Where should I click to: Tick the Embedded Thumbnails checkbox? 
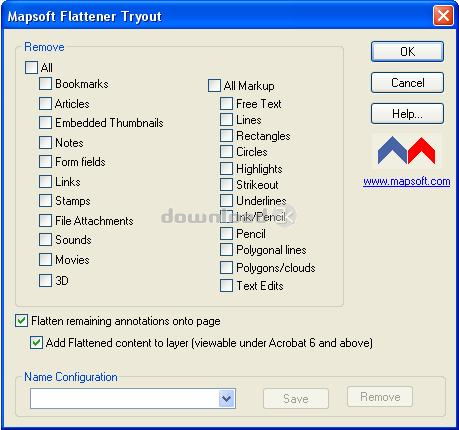click(x=45, y=123)
